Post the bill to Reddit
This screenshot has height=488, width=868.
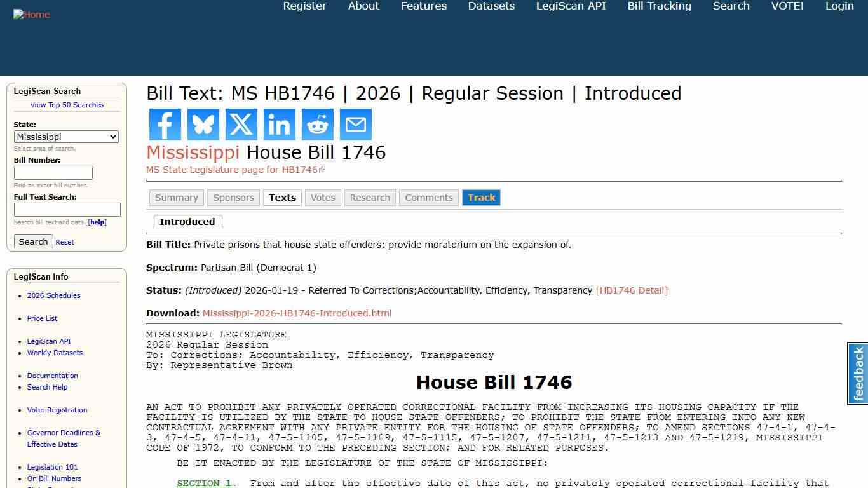click(x=317, y=125)
